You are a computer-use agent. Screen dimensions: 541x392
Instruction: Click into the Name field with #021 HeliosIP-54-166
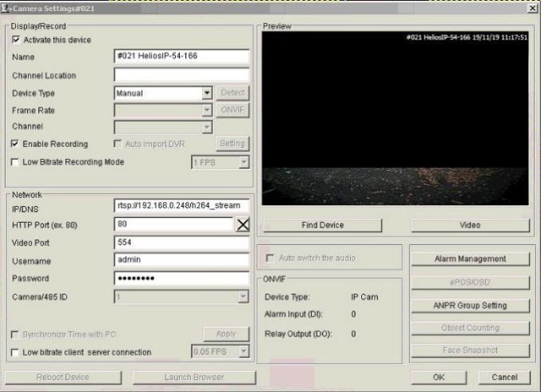tap(181, 56)
